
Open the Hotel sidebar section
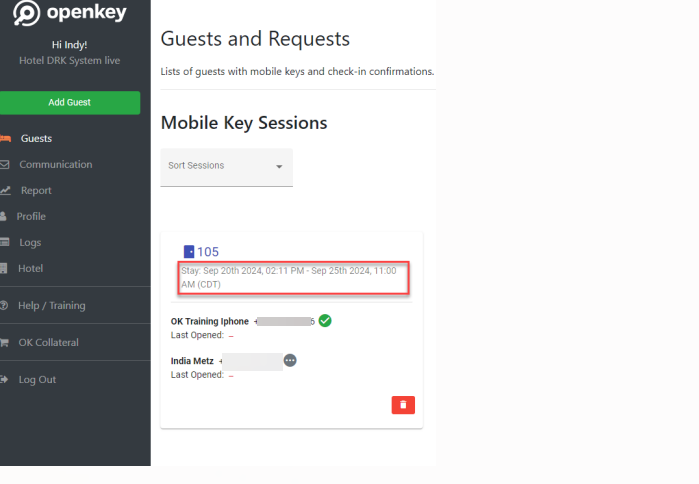coord(30,268)
